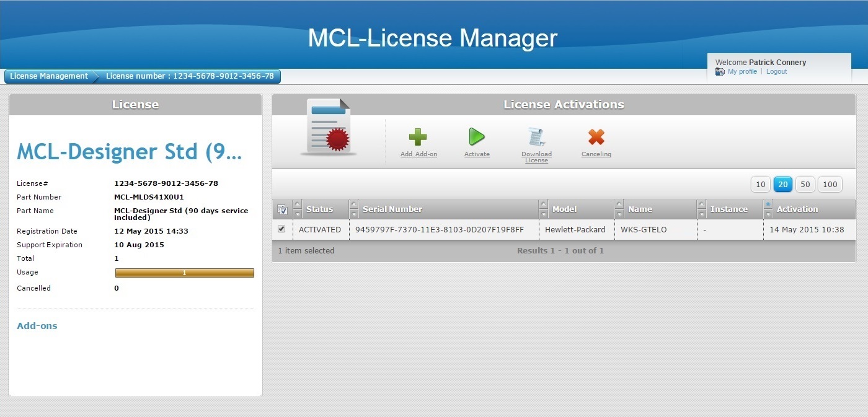This screenshot has width=868, height=417.
Task: Click the '1 item selected' footer text
Action: [306, 251]
